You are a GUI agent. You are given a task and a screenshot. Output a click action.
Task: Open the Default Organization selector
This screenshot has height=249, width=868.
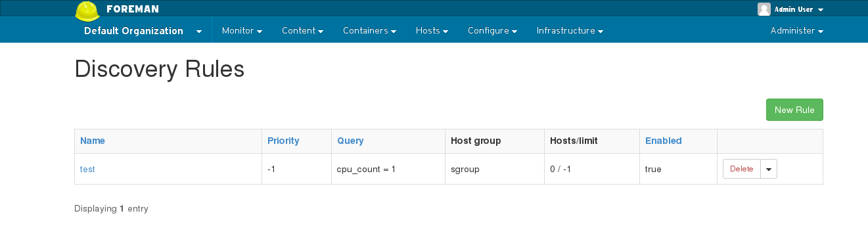[143, 31]
